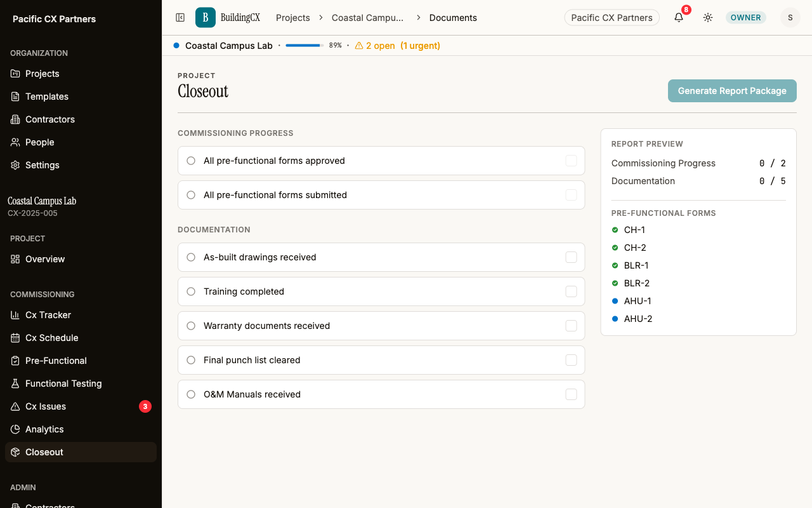The height and width of the screenshot is (508, 812).
Task: Check Training completed checkbox
Action: (x=571, y=291)
